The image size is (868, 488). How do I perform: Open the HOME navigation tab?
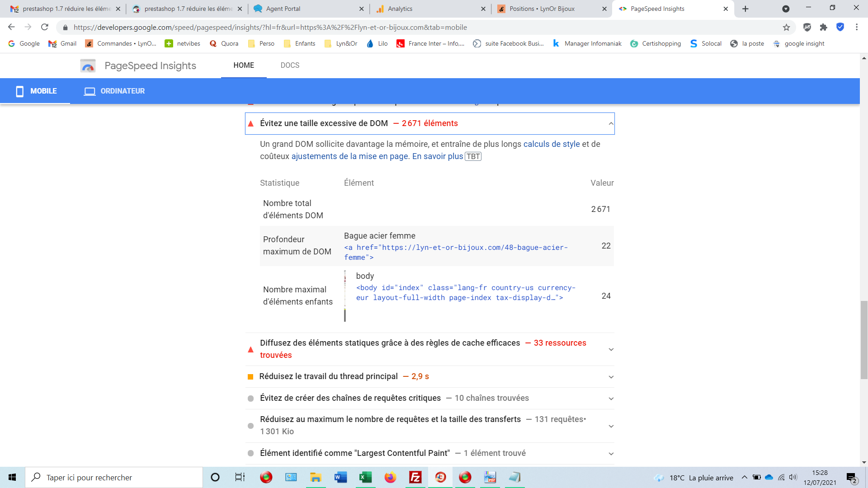(x=244, y=66)
